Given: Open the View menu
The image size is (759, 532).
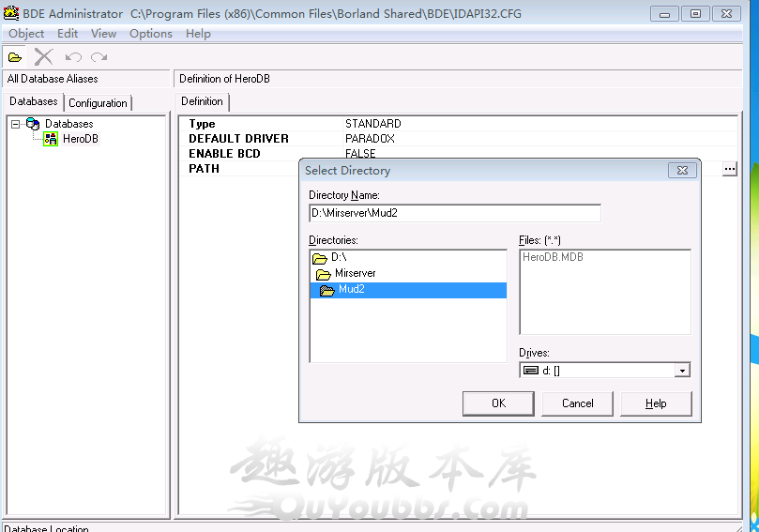Looking at the screenshot, I should click(x=103, y=34).
